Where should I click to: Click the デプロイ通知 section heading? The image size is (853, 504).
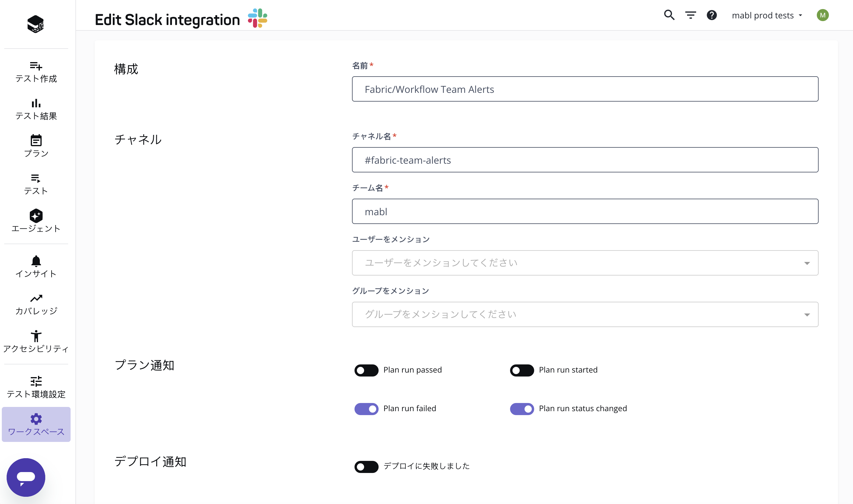(150, 461)
